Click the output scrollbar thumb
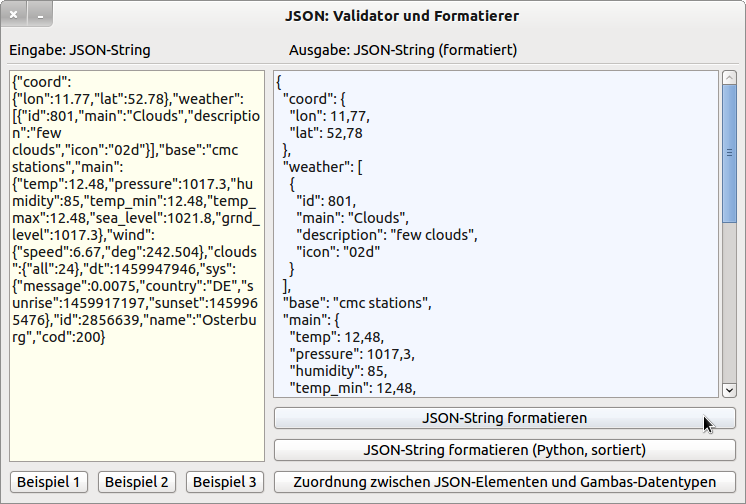 coord(729,152)
